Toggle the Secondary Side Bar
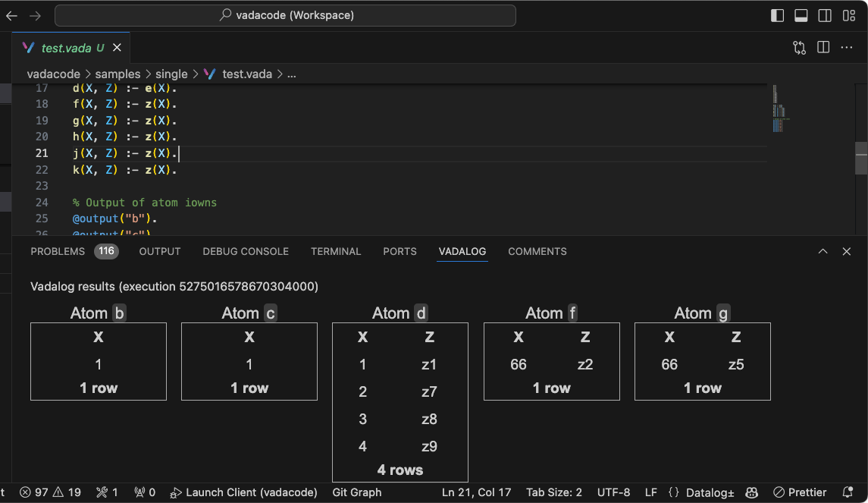 tap(824, 15)
